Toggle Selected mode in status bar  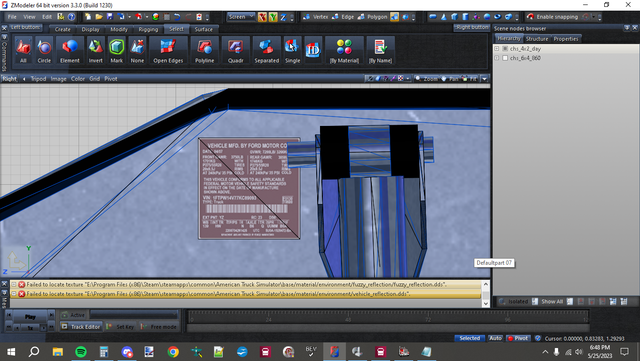(470, 338)
